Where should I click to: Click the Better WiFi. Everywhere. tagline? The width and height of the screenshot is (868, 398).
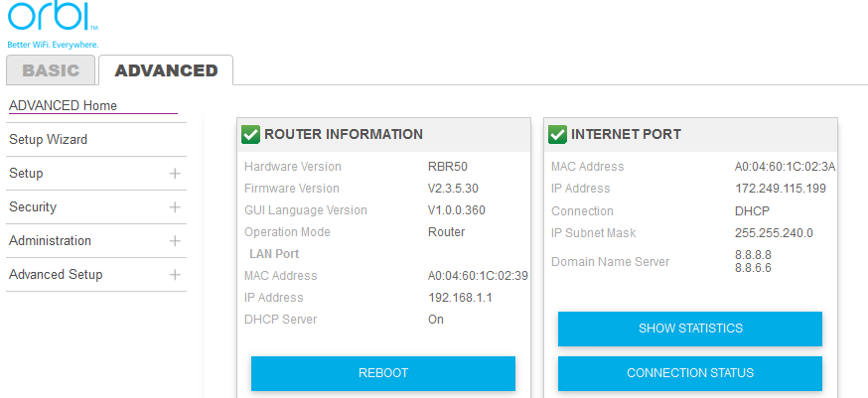[x=53, y=45]
